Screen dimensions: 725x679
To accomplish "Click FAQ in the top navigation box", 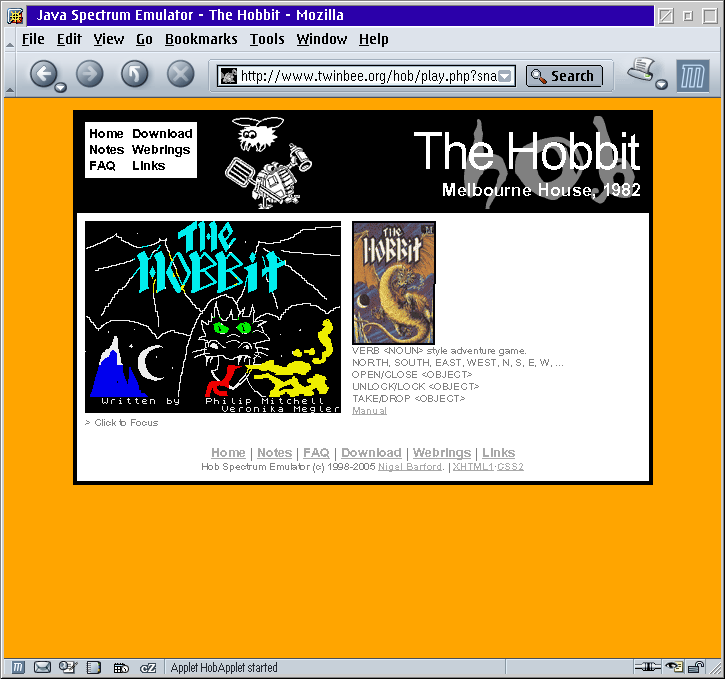I will point(102,165).
